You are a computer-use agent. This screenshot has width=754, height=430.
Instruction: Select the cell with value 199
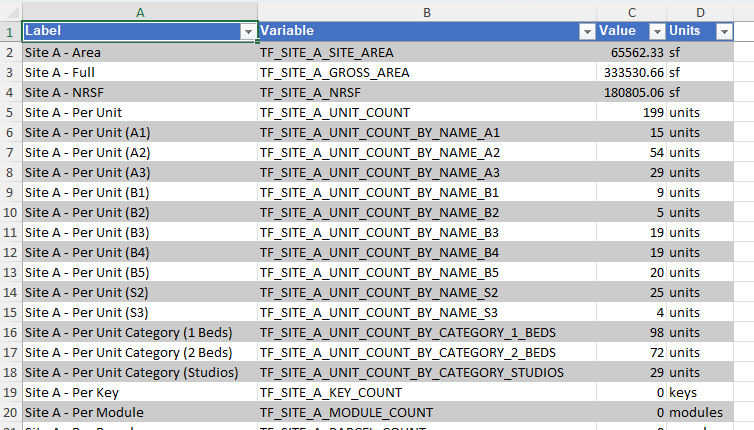pyautogui.click(x=631, y=112)
